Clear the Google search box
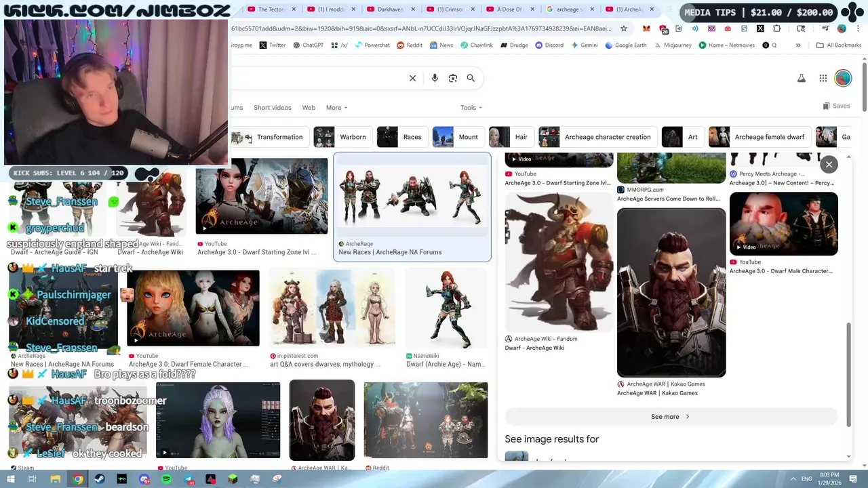This screenshot has width=868, height=488. 412,78
